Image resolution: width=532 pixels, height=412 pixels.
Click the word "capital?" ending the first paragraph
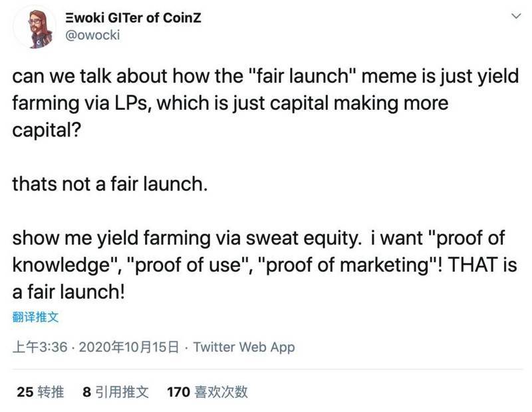coord(47,130)
